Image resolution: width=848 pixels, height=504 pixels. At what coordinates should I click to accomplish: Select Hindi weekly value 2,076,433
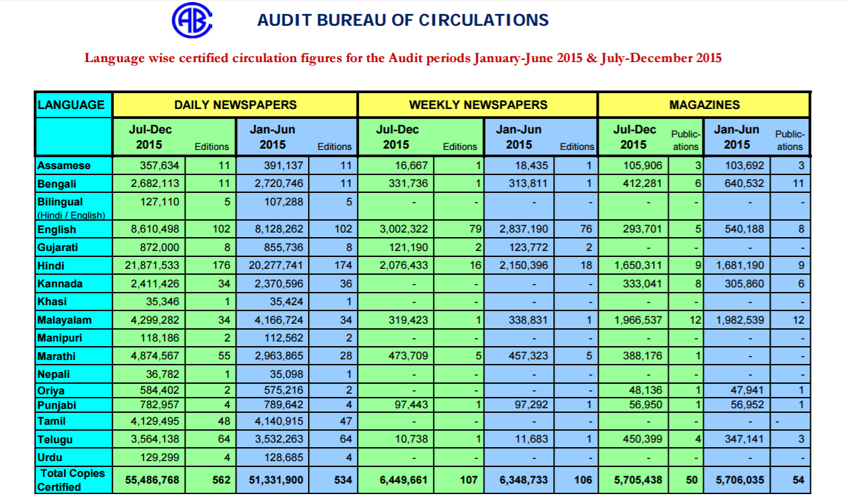(x=403, y=266)
